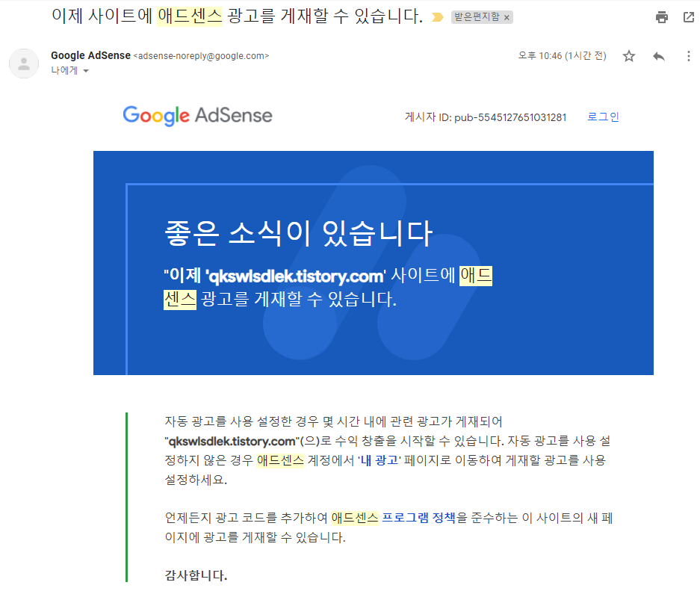Viewport: 700px width, 597px height.
Task: Click qkswlsdlek.tistory.com in the body paragraph
Action: (232, 441)
